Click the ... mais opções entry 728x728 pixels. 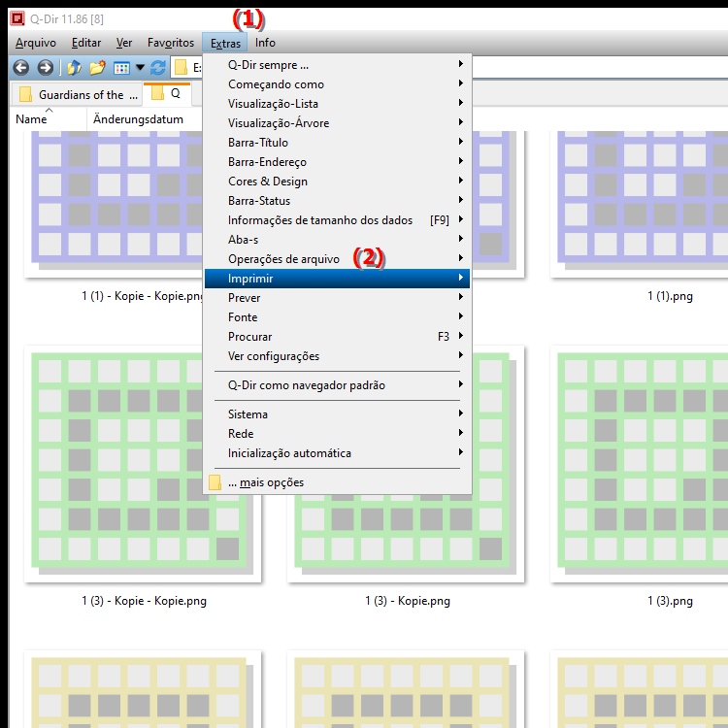pos(337,482)
